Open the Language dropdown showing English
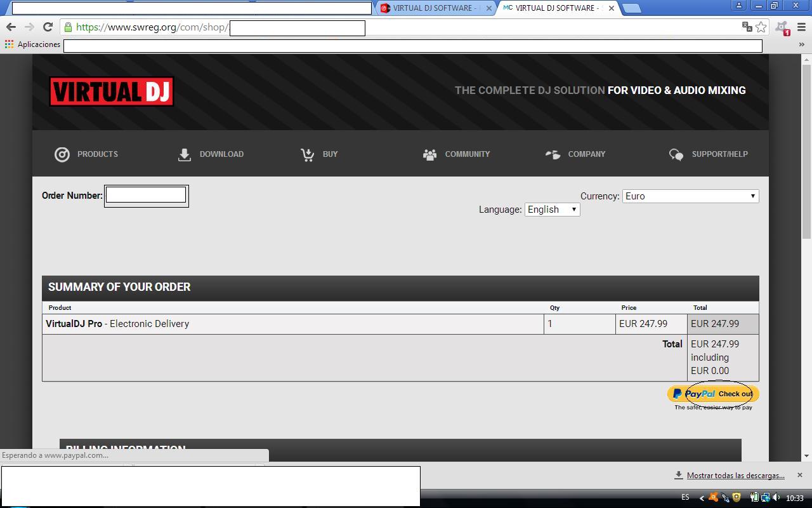The width and height of the screenshot is (812, 508). [552, 210]
